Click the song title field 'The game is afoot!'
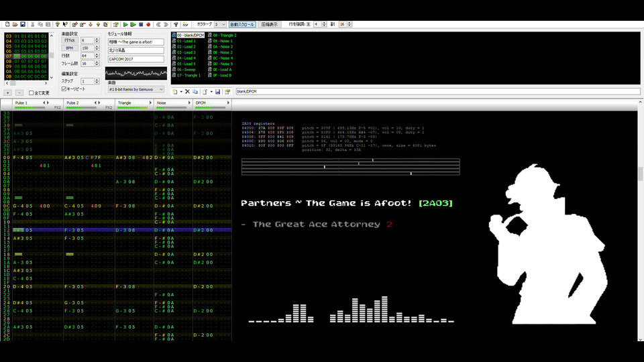 [x=136, y=42]
